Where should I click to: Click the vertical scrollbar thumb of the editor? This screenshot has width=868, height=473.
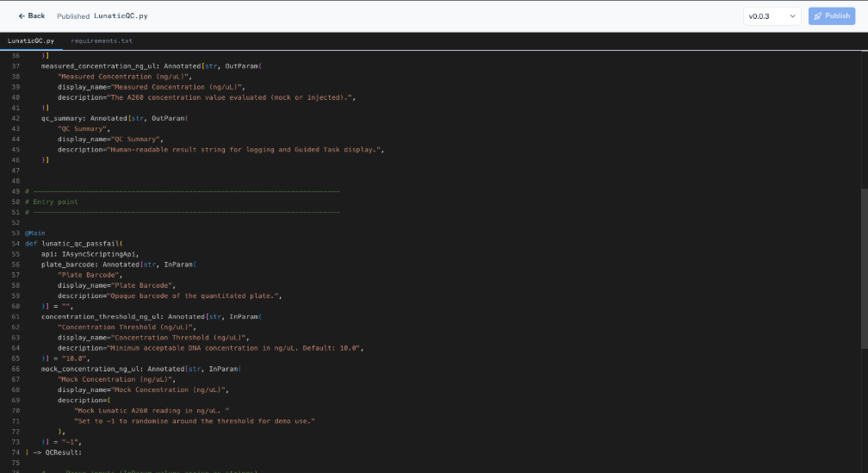(x=865, y=269)
